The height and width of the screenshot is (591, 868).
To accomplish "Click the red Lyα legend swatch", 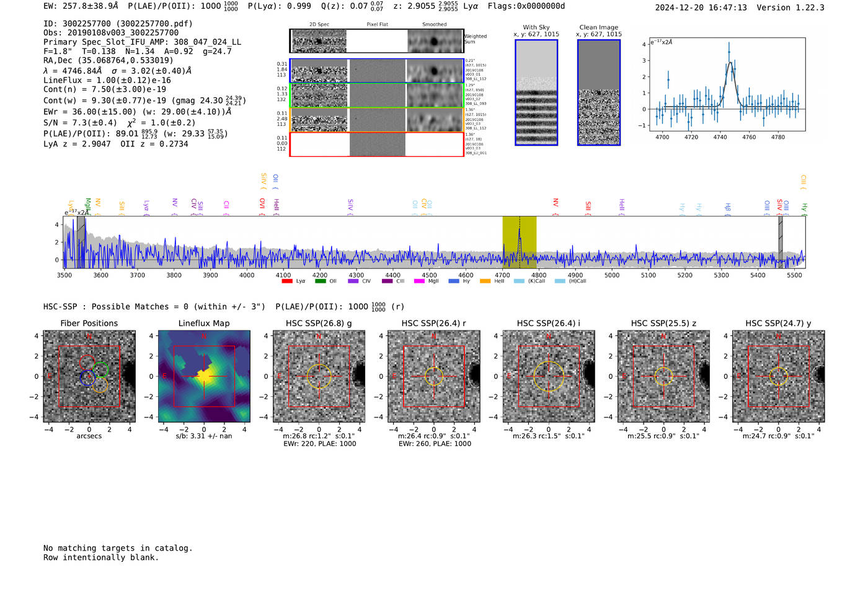I will [x=287, y=282].
